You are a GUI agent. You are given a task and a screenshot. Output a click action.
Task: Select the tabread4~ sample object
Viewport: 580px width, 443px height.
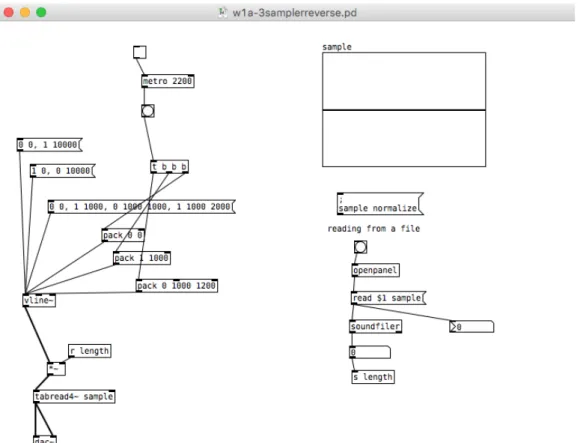74,396
